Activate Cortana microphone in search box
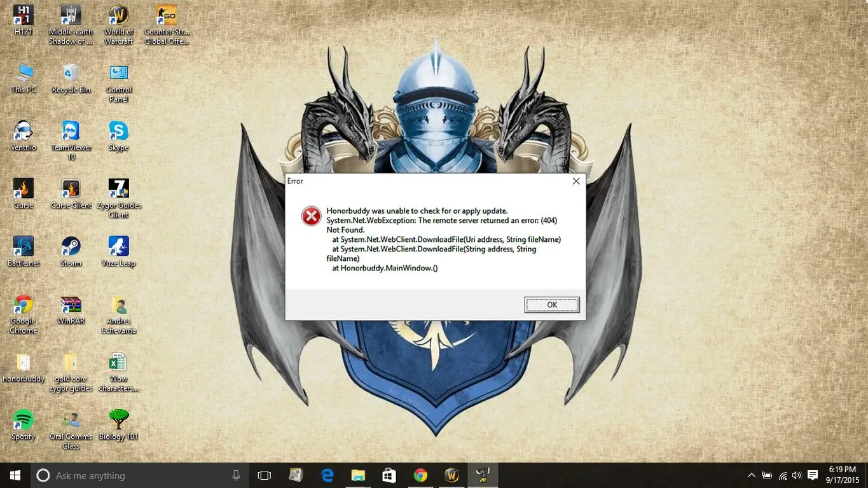Viewport: 868px width, 488px height. (236, 475)
